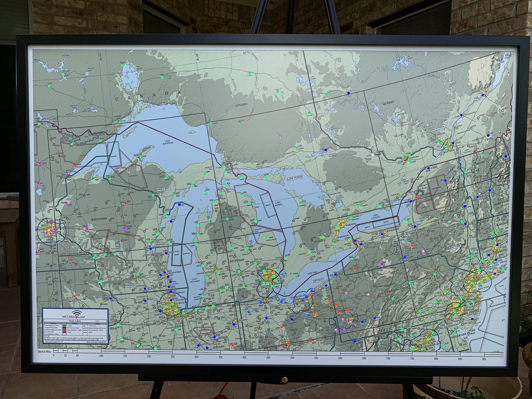Viewport: 532px width, 399px height.
Task: Click the 'WISCONSIN' state label
Action: (x=99, y=219)
